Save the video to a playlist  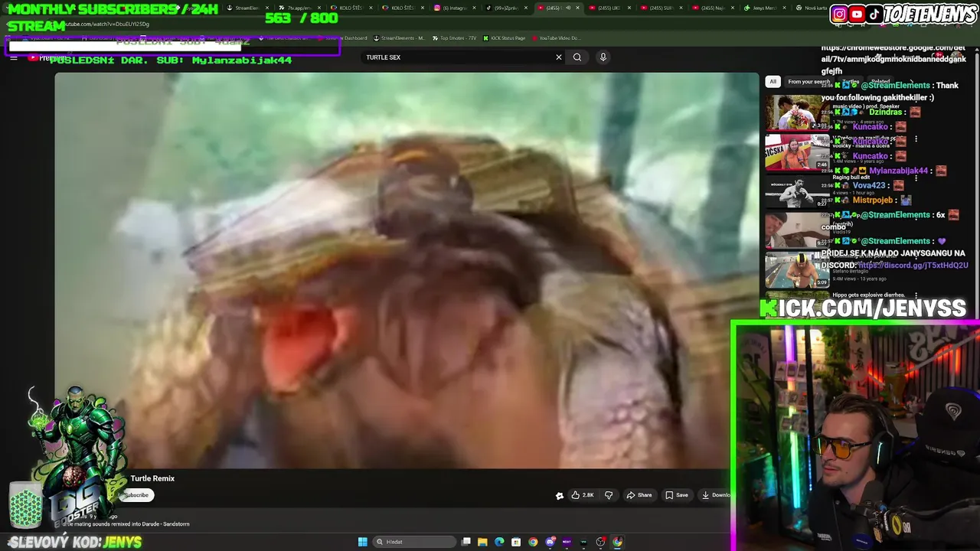(677, 495)
